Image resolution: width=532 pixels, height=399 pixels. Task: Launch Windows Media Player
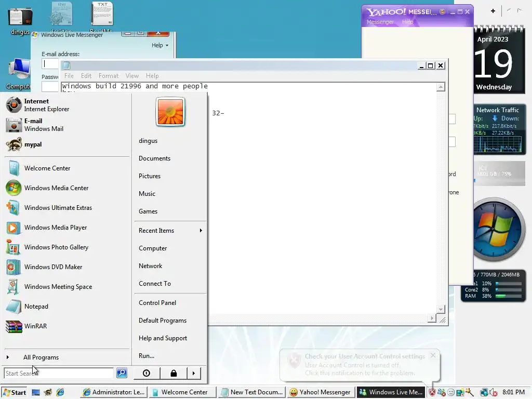click(x=67, y=228)
